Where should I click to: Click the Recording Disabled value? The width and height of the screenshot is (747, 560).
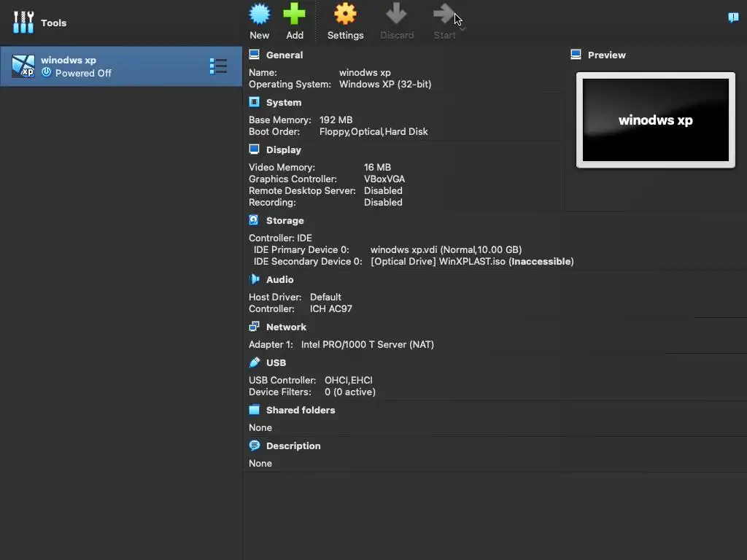pyautogui.click(x=383, y=203)
